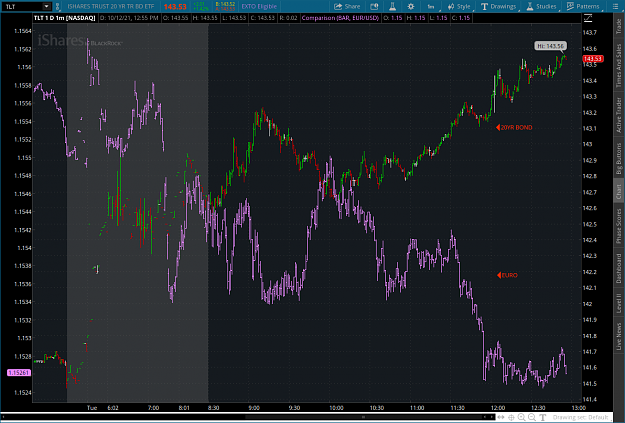Open the Big Buttons sidebar tab
The image size is (625, 423).
[619, 158]
